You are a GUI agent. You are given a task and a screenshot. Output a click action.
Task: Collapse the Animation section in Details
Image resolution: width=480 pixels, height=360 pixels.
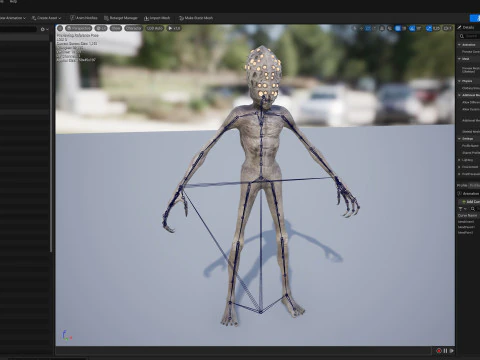pyautogui.click(x=459, y=45)
